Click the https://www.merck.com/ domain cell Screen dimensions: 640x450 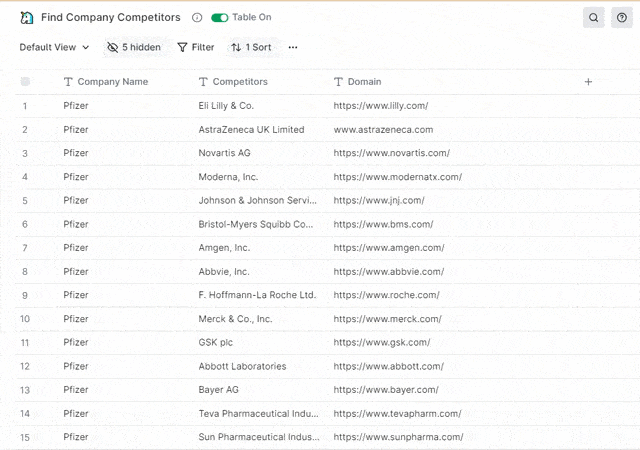[387, 319]
